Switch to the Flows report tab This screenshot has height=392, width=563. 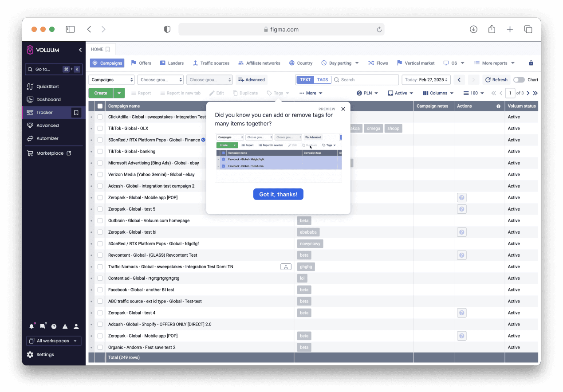[x=378, y=63]
